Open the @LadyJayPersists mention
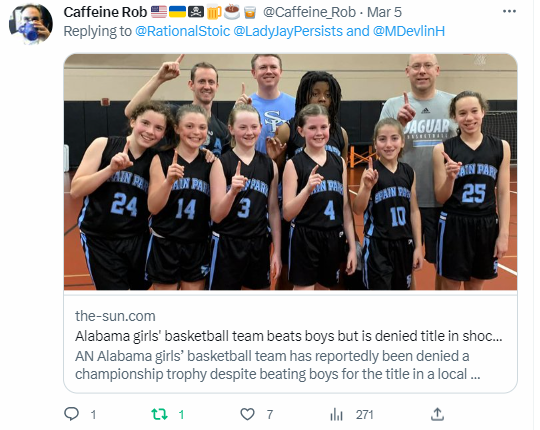 288,31
